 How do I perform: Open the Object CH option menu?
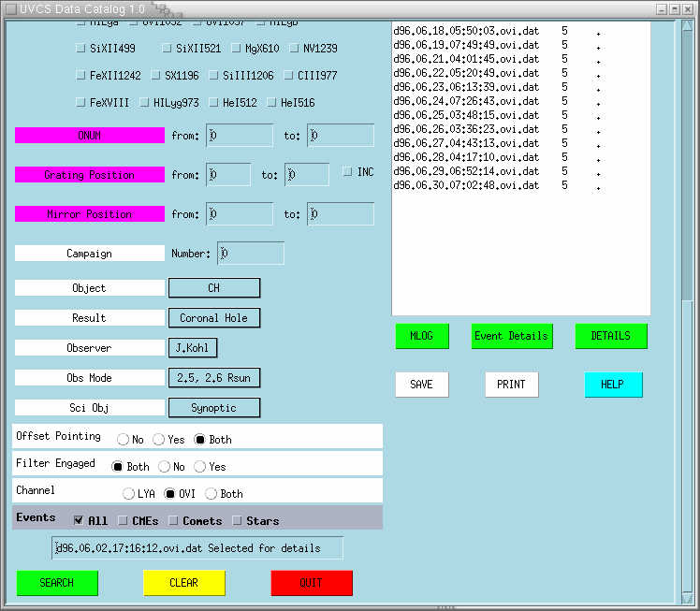(214, 288)
